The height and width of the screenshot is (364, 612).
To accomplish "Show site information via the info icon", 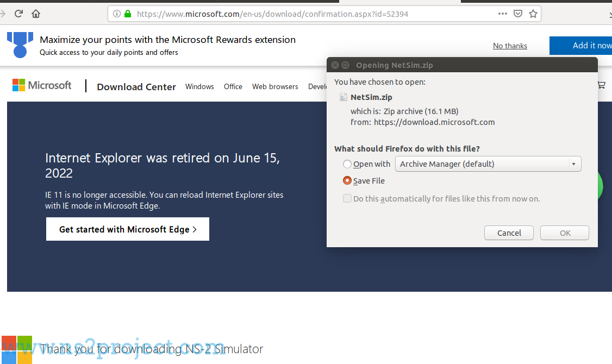I will 116,14.
